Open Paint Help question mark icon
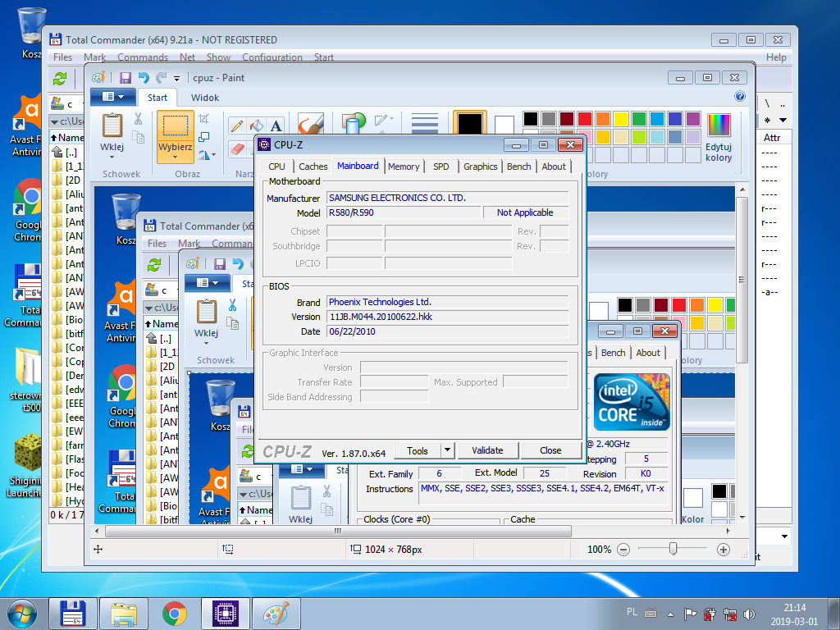This screenshot has width=840, height=630. [740, 96]
